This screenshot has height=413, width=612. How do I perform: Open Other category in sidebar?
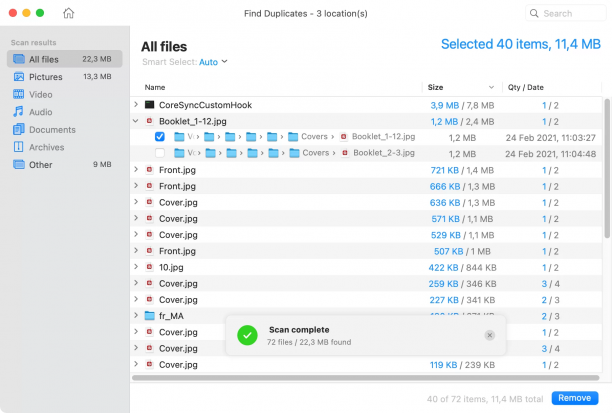[64, 165]
